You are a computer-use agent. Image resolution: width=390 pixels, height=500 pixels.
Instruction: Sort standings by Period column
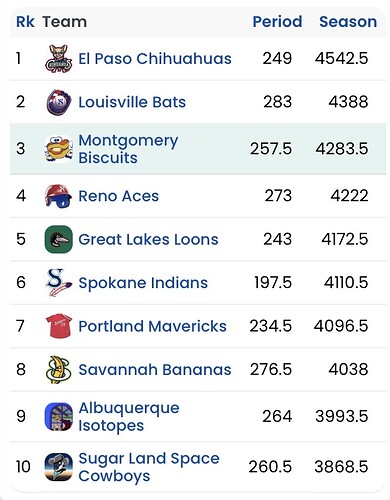tap(277, 22)
